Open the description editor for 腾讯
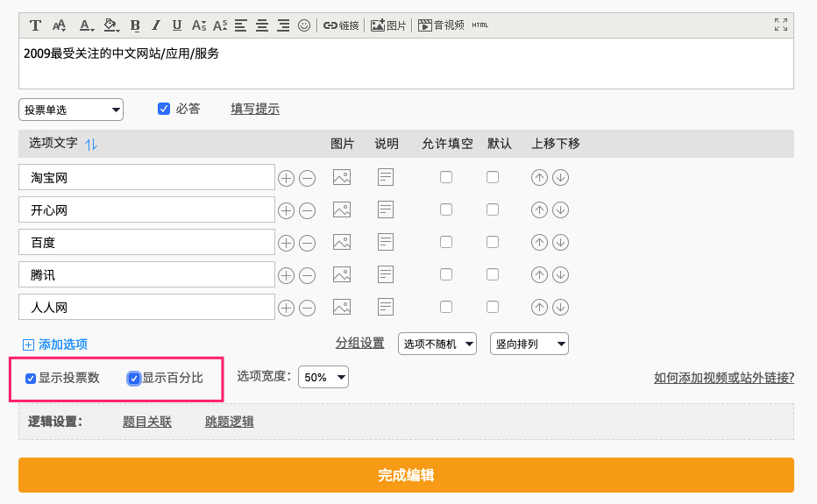 (x=386, y=274)
